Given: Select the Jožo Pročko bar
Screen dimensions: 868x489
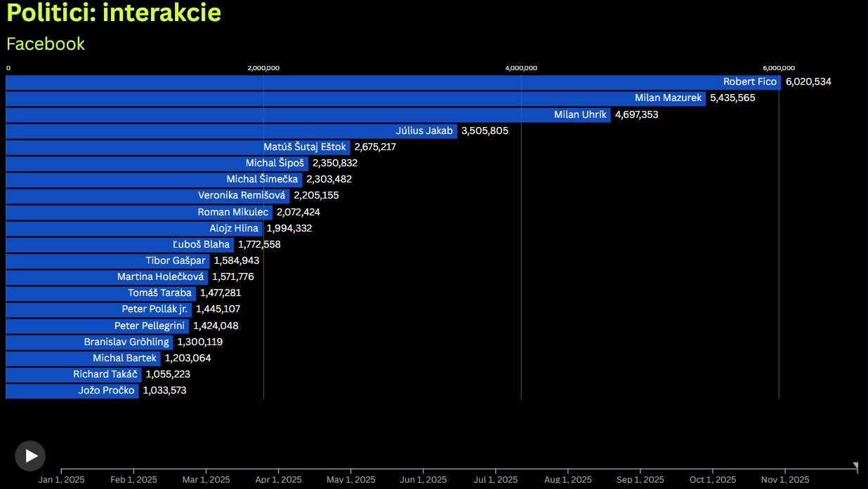Looking at the screenshot, I should tap(72, 391).
